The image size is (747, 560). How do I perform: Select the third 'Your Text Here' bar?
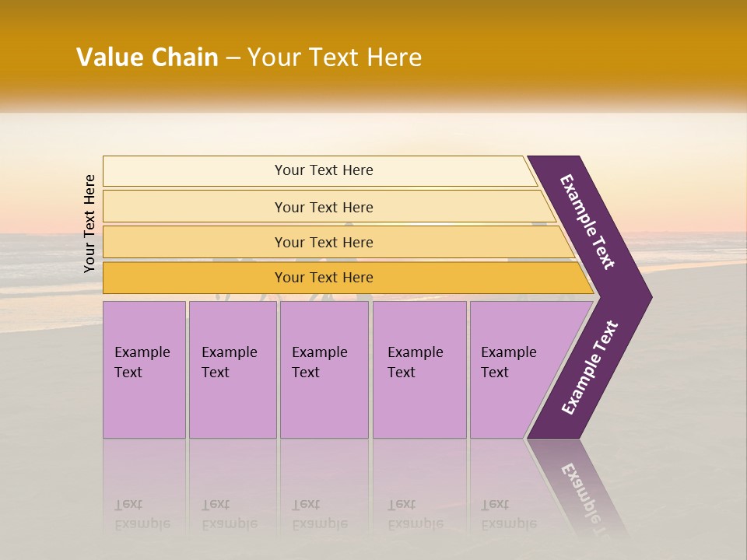pos(338,242)
